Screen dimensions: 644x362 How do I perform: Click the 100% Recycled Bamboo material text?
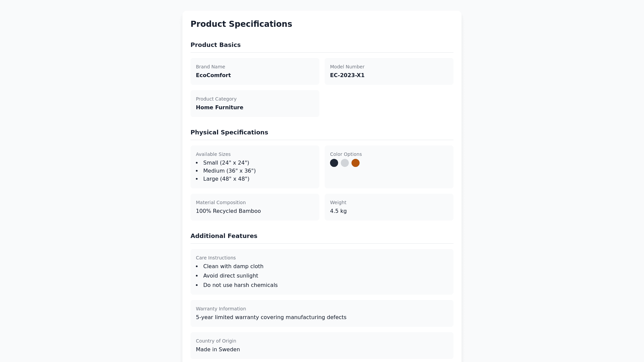[x=228, y=211]
